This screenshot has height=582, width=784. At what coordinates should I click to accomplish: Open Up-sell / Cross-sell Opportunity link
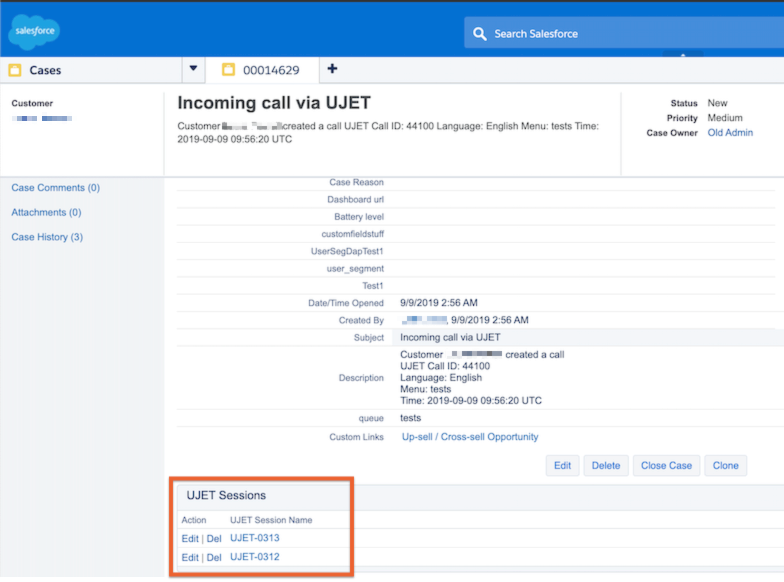click(470, 437)
